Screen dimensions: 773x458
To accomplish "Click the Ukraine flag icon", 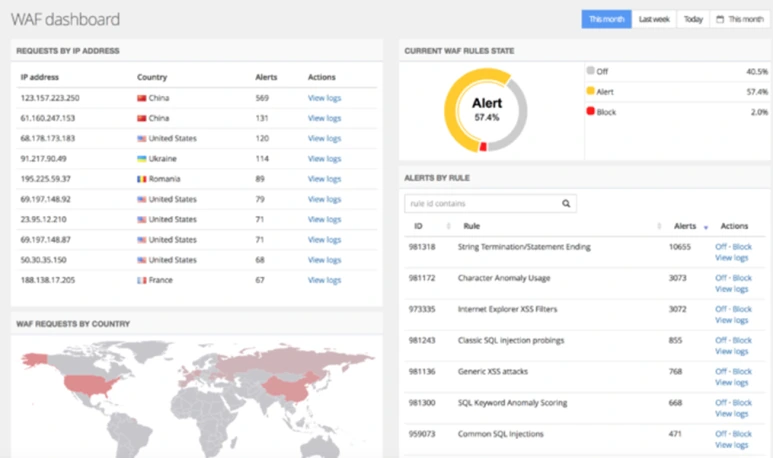I will pyautogui.click(x=141, y=159).
